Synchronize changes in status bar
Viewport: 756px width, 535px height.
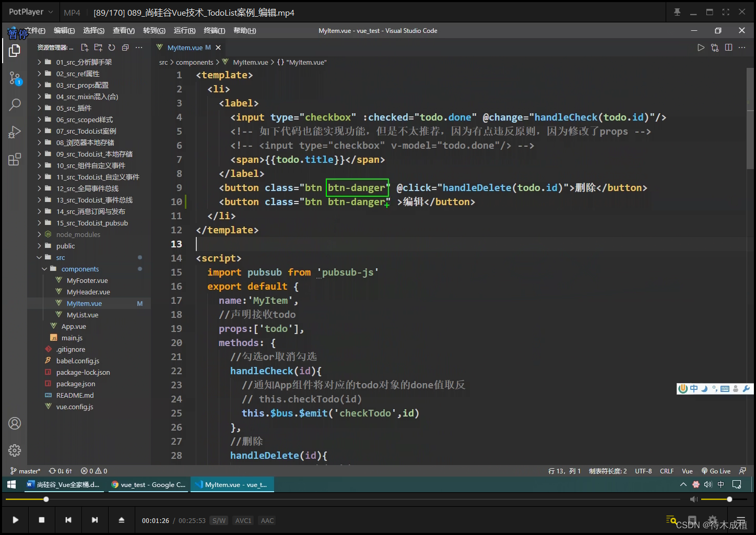click(61, 471)
